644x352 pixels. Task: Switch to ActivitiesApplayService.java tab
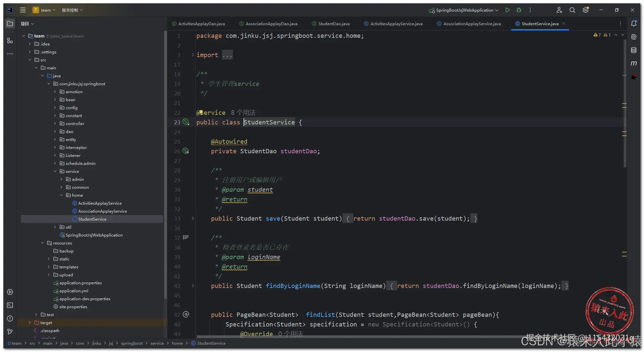[393, 24]
